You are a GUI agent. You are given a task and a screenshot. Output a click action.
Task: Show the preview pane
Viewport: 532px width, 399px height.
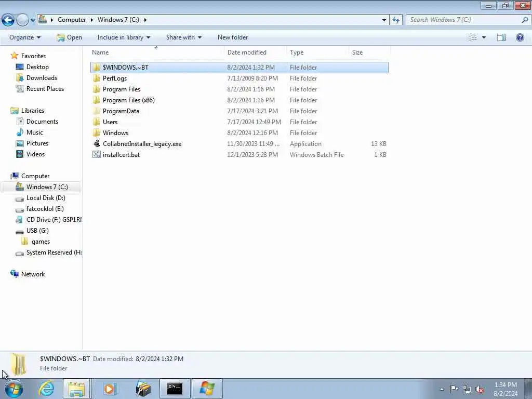point(501,37)
